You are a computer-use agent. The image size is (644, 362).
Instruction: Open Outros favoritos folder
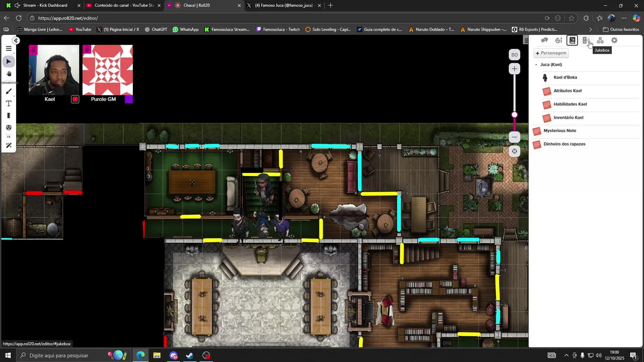621,30
